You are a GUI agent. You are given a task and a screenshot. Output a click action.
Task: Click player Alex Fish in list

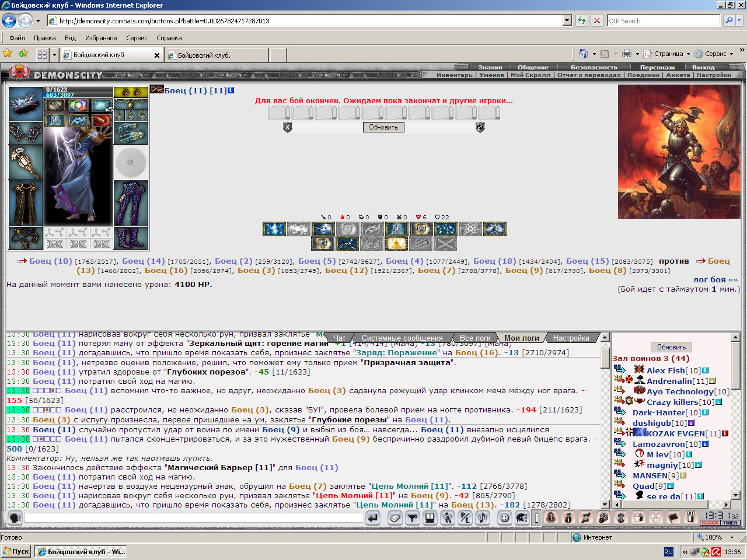(665, 370)
